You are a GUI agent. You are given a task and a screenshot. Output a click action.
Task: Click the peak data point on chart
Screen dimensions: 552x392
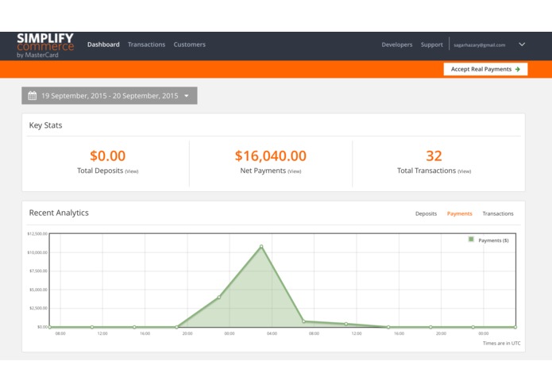point(261,247)
